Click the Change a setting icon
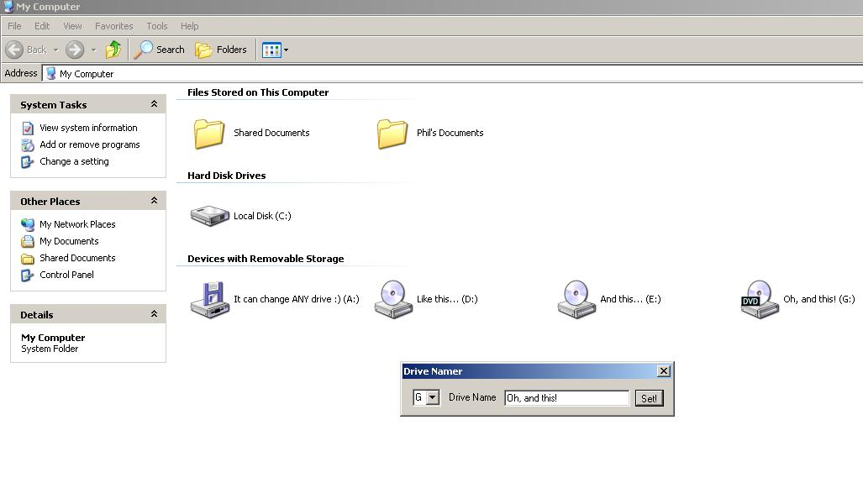Image resolution: width=863 pixels, height=504 pixels. point(28,162)
